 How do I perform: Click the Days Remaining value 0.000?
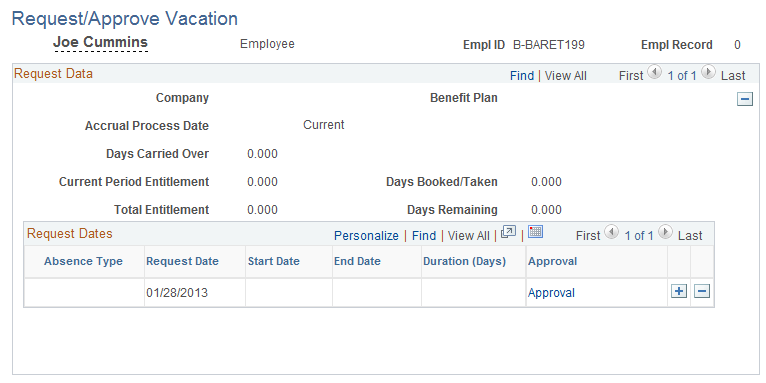(x=546, y=210)
